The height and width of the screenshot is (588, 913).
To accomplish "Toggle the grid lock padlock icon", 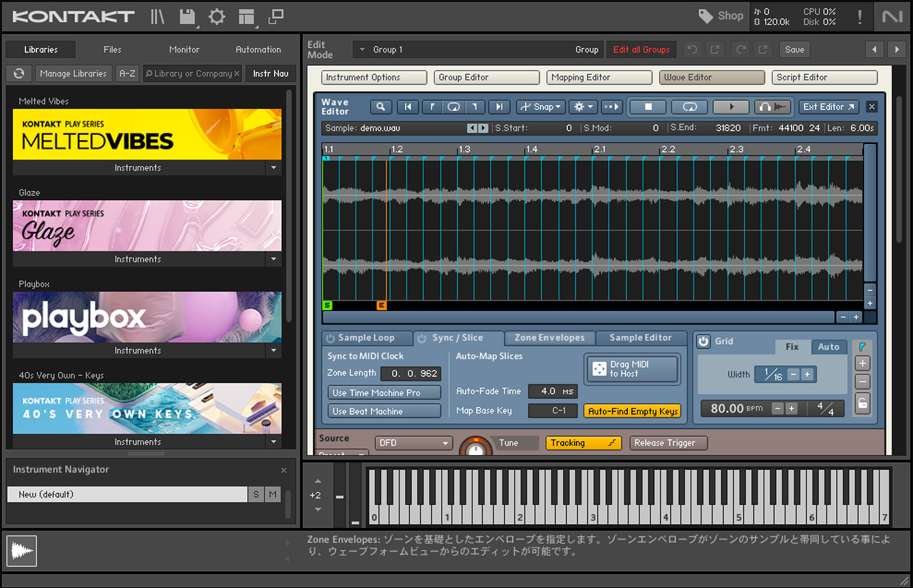I will 862,404.
